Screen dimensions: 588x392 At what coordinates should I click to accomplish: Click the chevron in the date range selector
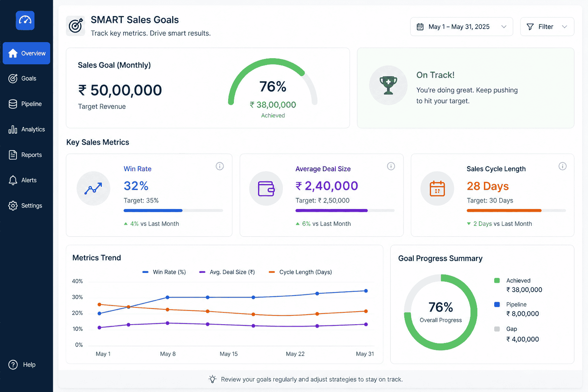coord(504,27)
